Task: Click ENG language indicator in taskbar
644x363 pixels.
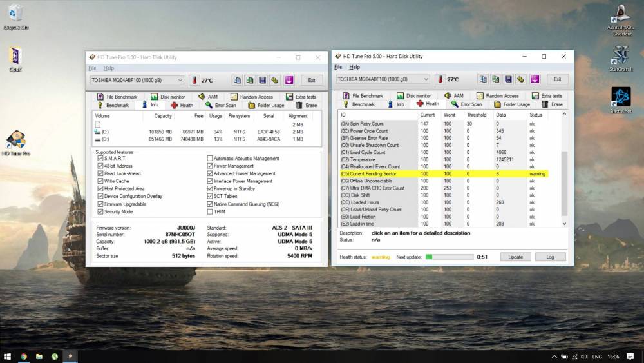Action: tap(597, 357)
